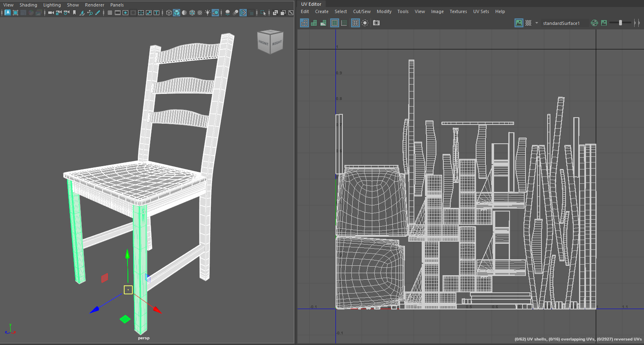Click the Grease Pencil icon
This screenshot has width=644, height=345.
coord(97,13)
